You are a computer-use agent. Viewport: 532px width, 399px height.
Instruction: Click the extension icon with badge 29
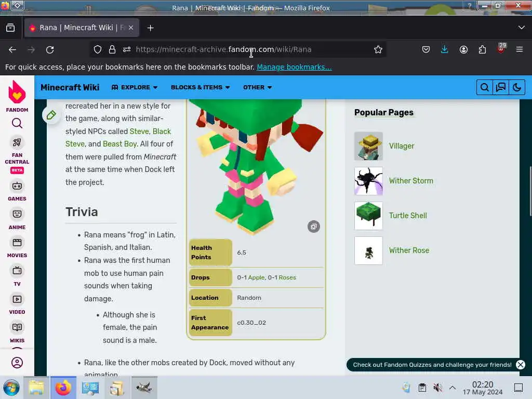tap(501, 48)
